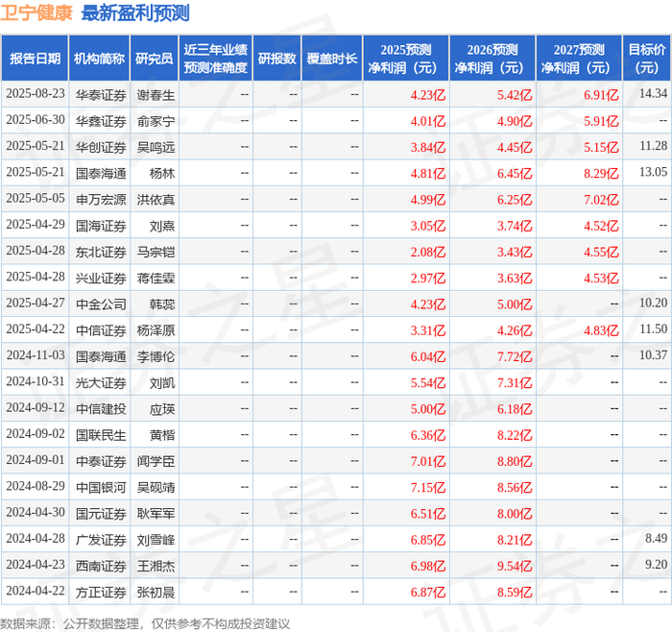Click analyst 洪依真
Viewport: 672px width, 632px height.
click(156, 200)
